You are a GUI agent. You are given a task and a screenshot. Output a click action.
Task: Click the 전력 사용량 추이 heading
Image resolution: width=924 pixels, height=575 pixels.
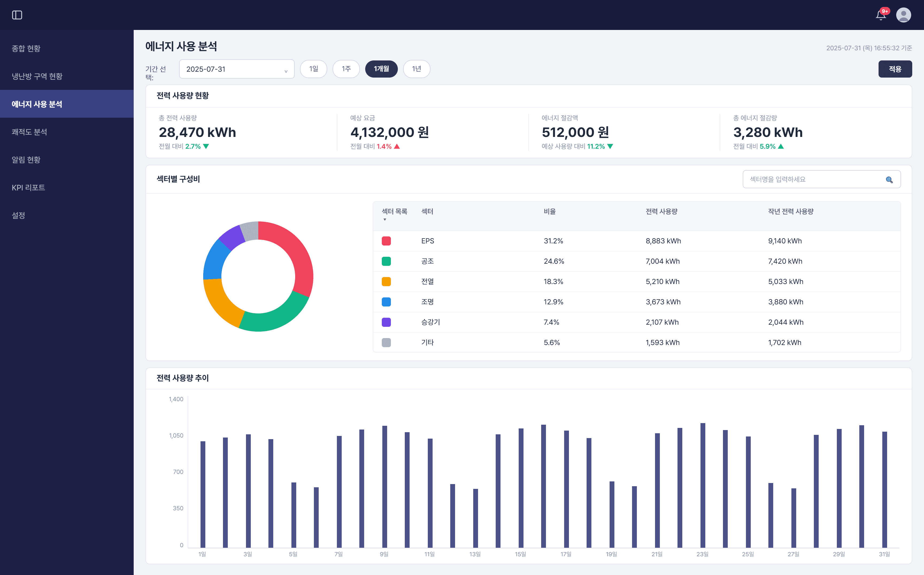click(x=183, y=378)
